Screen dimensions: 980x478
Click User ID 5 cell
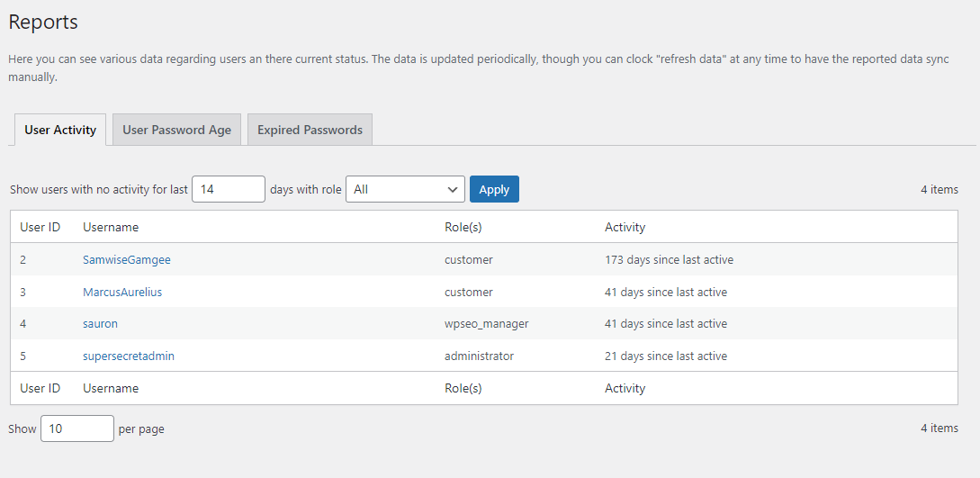[x=23, y=356]
